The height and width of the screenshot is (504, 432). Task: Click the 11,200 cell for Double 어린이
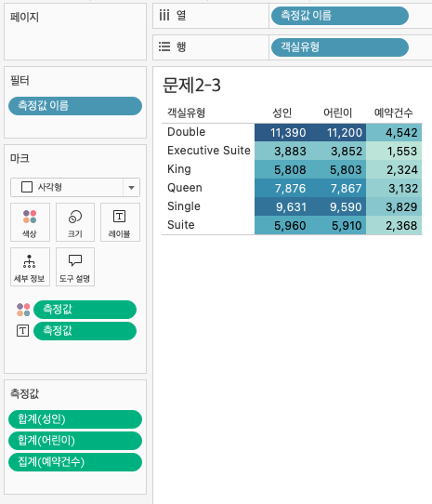[338, 133]
